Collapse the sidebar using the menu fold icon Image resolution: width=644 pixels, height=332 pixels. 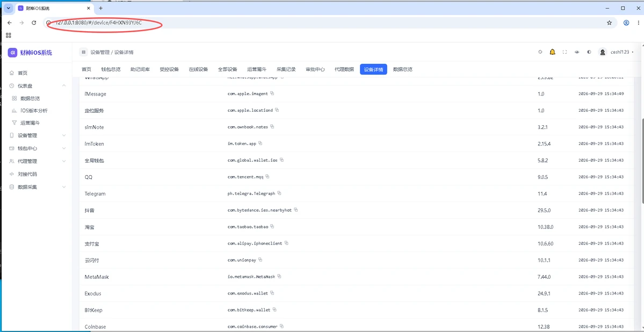(x=83, y=52)
